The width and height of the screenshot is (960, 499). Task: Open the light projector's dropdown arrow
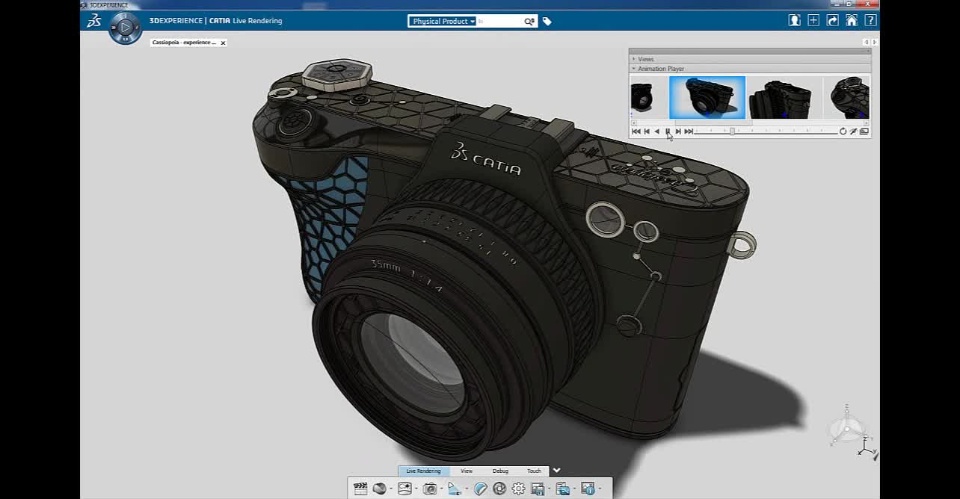pyautogui.click(x=467, y=489)
